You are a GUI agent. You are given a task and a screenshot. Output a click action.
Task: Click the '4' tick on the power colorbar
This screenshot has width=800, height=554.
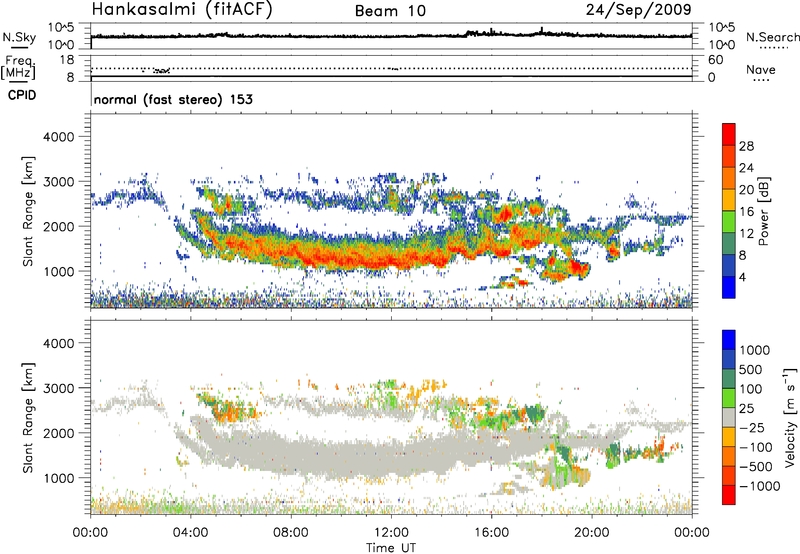click(x=743, y=277)
